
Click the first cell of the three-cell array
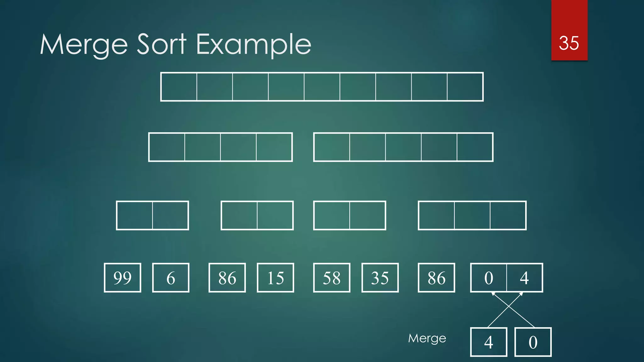(436, 216)
